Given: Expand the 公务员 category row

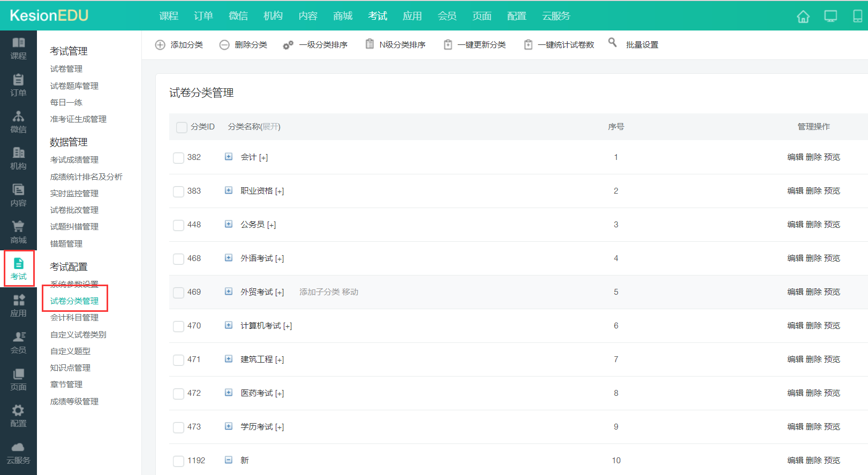Looking at the screenshot, I should tap(229, 224).
